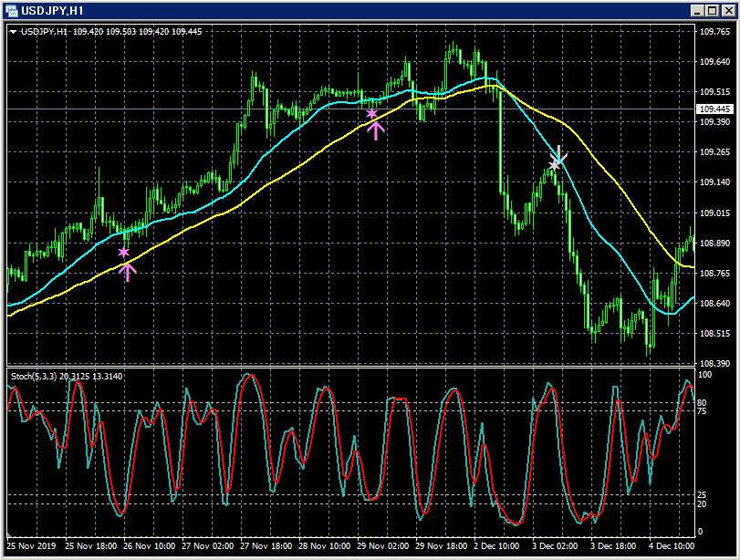
Task: Click the stochastic scale value 100
Action: click(704, 375)
